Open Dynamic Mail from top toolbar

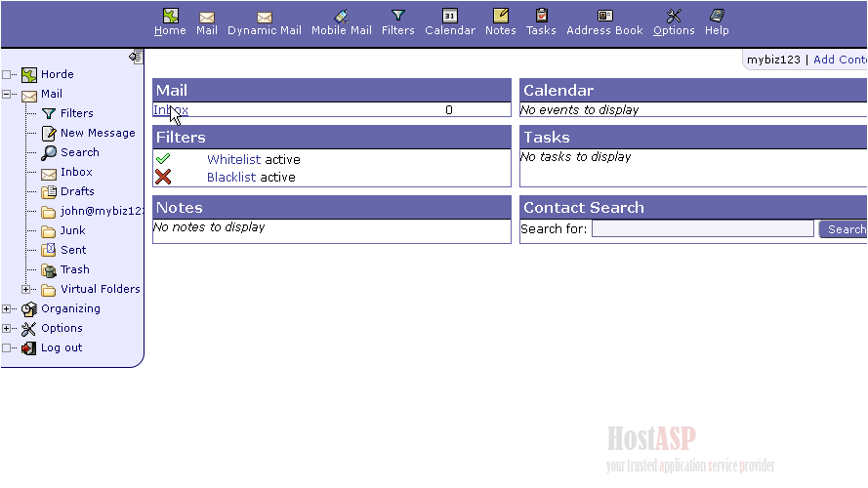click(x=264, y=17)
